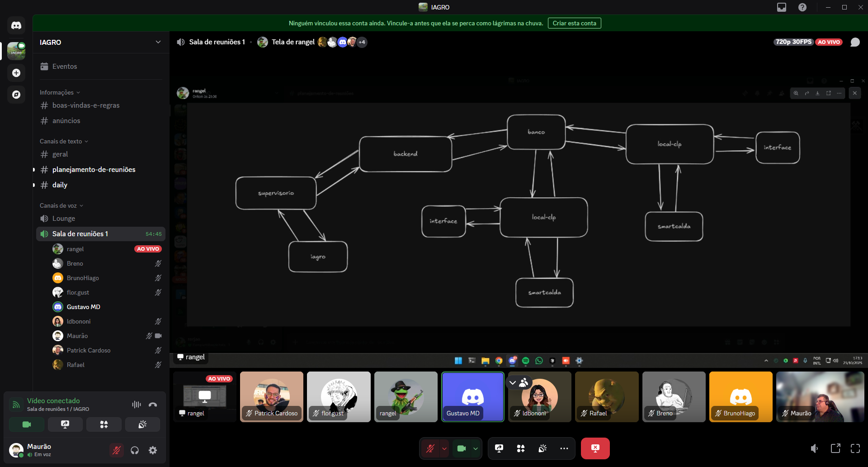Select Patrick Cardoso participant tile
The width and height of the screenshot is (868, 467).
pos(272,397)
